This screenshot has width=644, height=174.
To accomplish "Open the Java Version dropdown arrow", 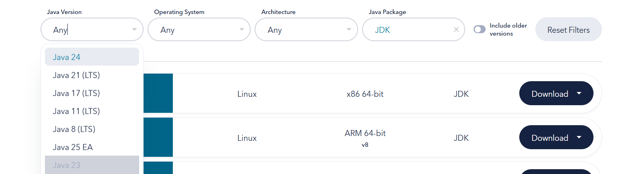I will (x=134, y=30).
